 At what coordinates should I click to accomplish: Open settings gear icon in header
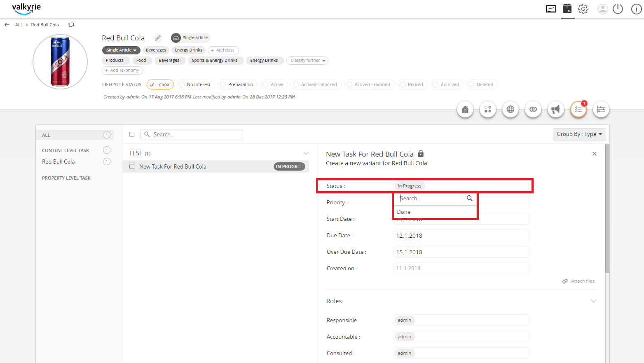point(583,9)
